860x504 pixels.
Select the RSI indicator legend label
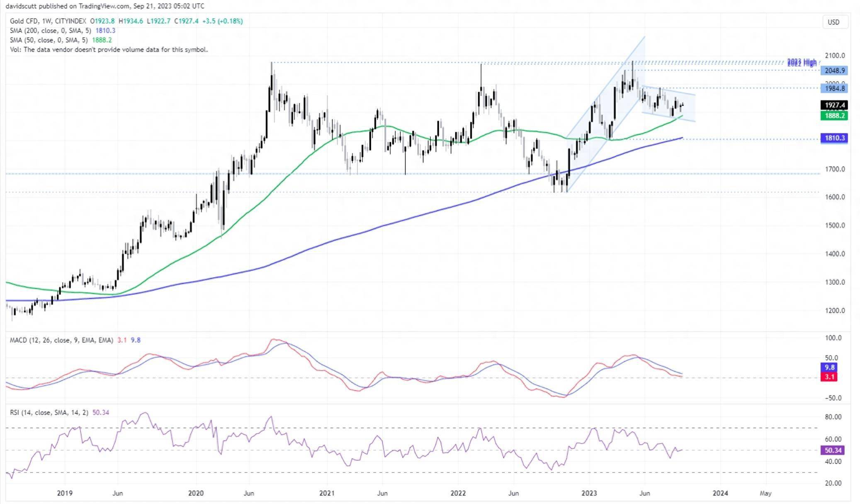click(49, 412)
